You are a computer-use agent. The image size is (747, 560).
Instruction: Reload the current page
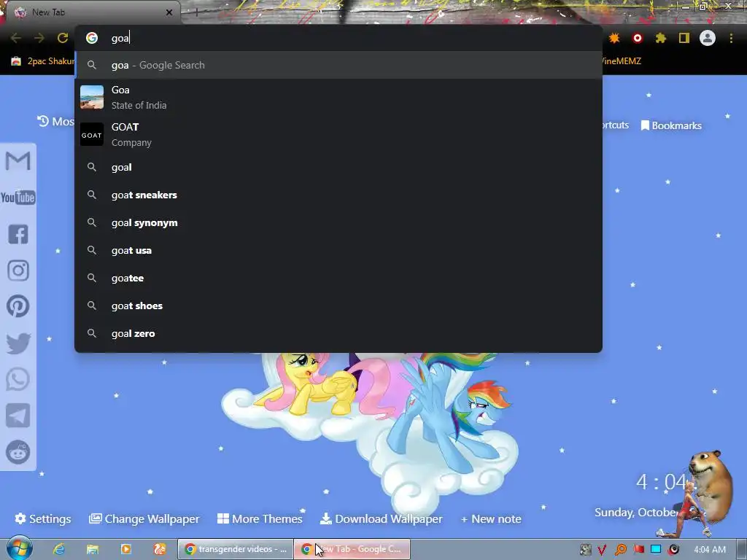pyautogui.click(x=63, y=38)
